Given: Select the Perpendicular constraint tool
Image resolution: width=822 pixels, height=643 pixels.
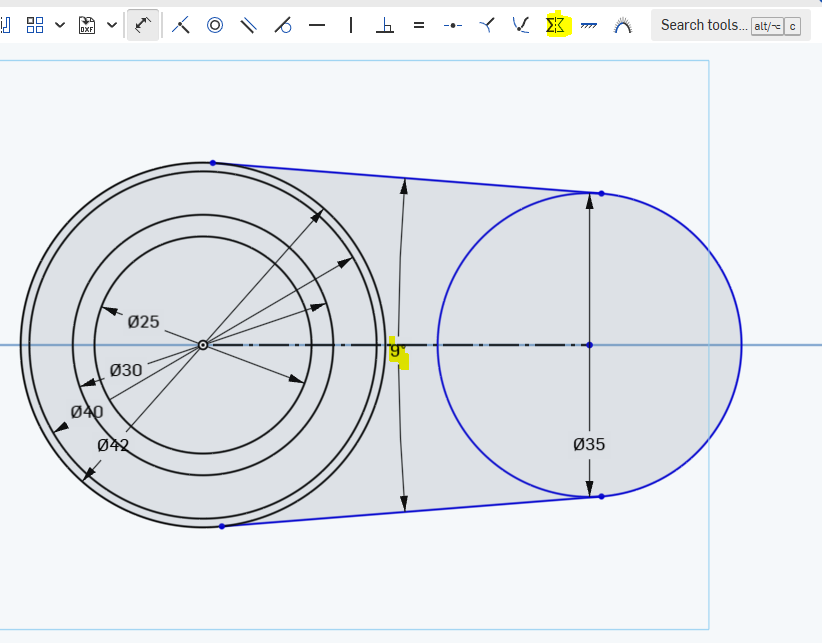Looking at the screenshot, I should pyautogui.click(x=385, y=25).
